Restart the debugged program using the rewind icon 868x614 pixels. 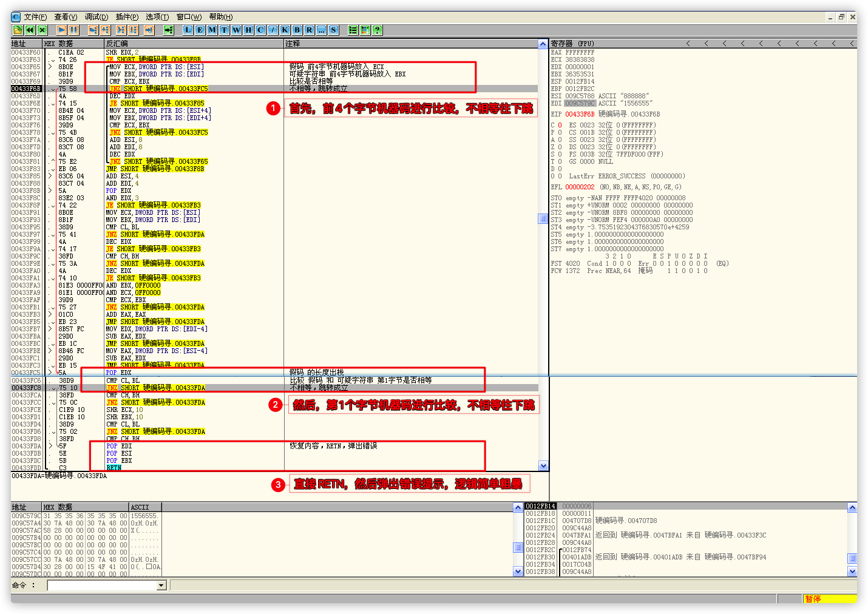[x=30, y=30]
